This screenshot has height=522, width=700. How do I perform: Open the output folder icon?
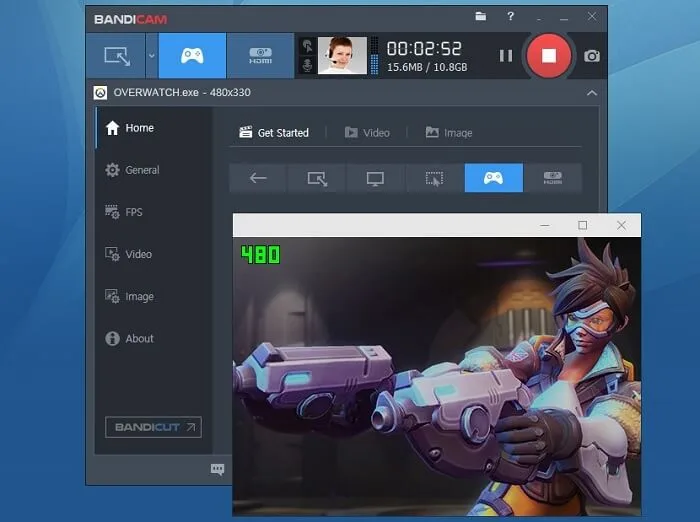click(x=481, y=17)
